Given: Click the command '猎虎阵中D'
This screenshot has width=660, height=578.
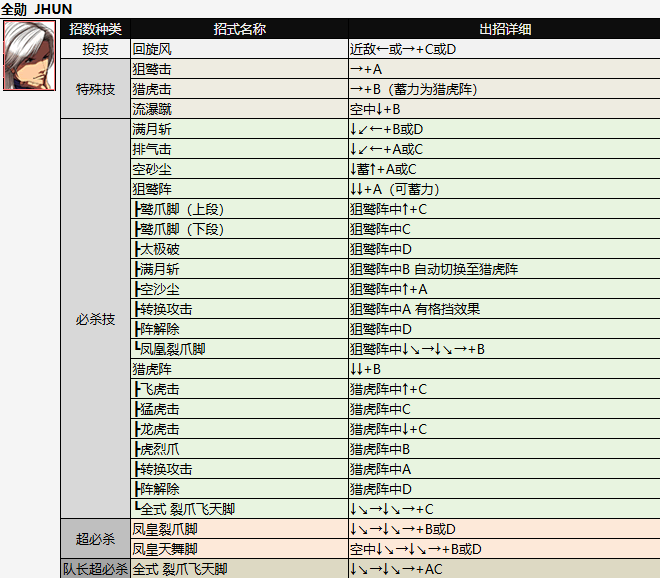Looking at the screenshot, I should [x=381, y=489].
